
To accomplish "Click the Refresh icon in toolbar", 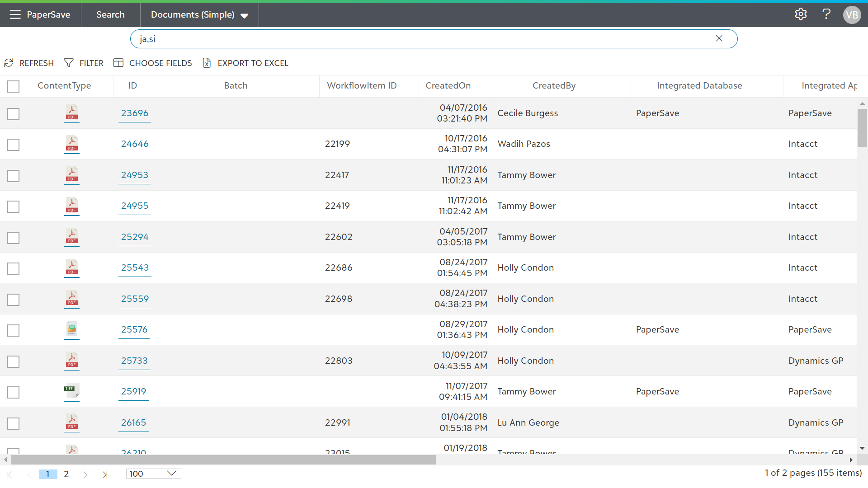I will pyautogui.click(x=9, y=63).
